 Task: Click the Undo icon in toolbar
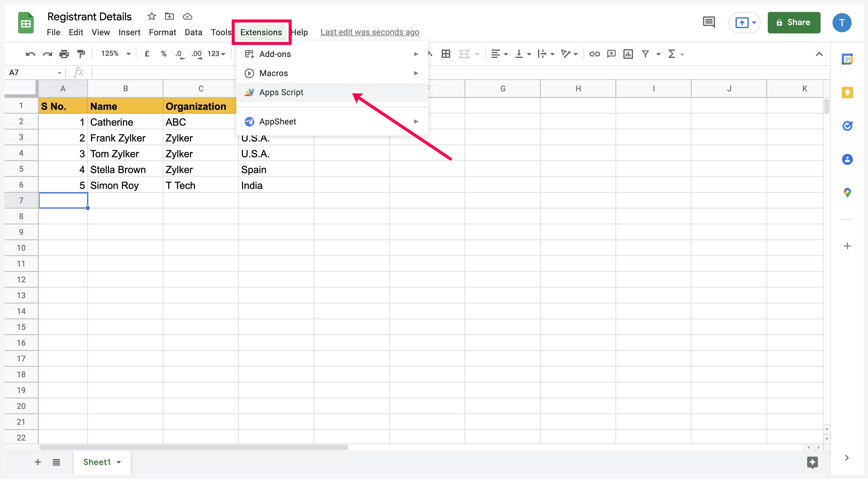(30, 54)
